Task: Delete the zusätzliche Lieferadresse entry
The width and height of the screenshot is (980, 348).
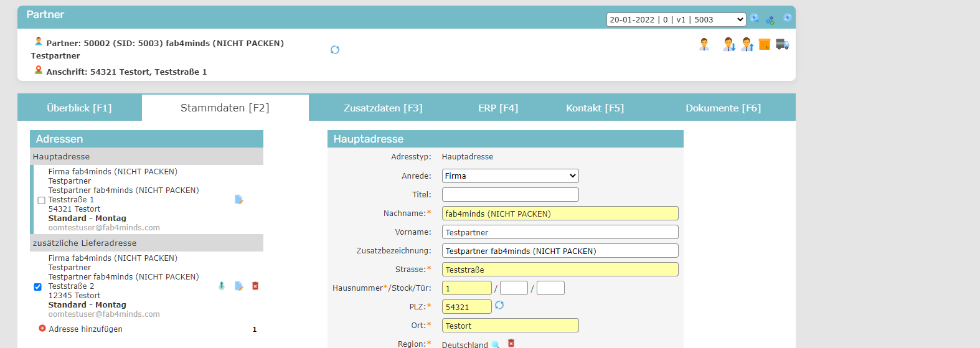Action: [x=255, y=286]
